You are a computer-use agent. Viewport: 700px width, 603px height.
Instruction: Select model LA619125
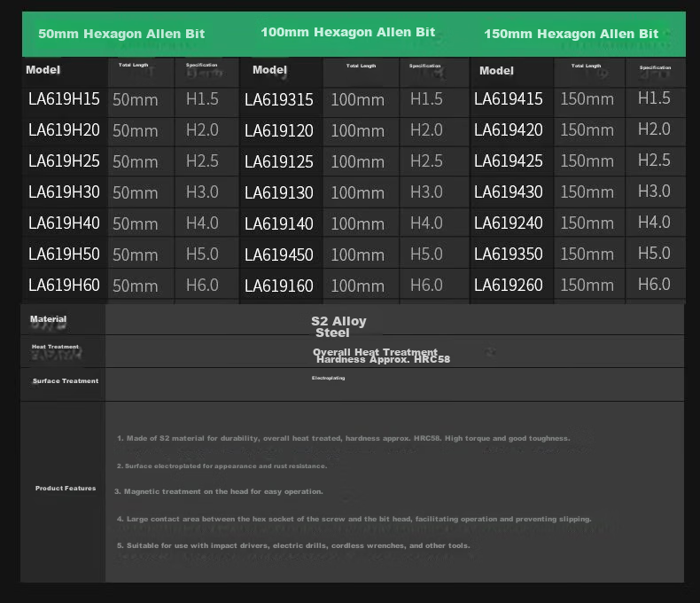click(279, 161)
